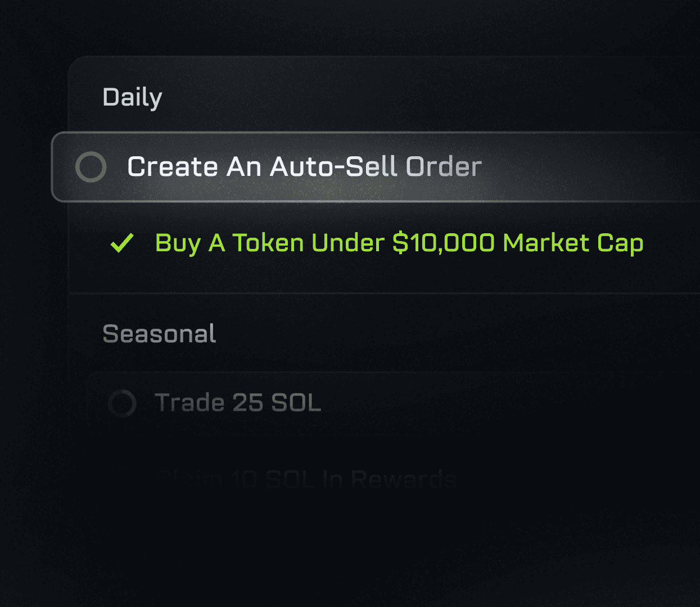Tap the unchecked status indicator on the Daily quest

[91, 167]
